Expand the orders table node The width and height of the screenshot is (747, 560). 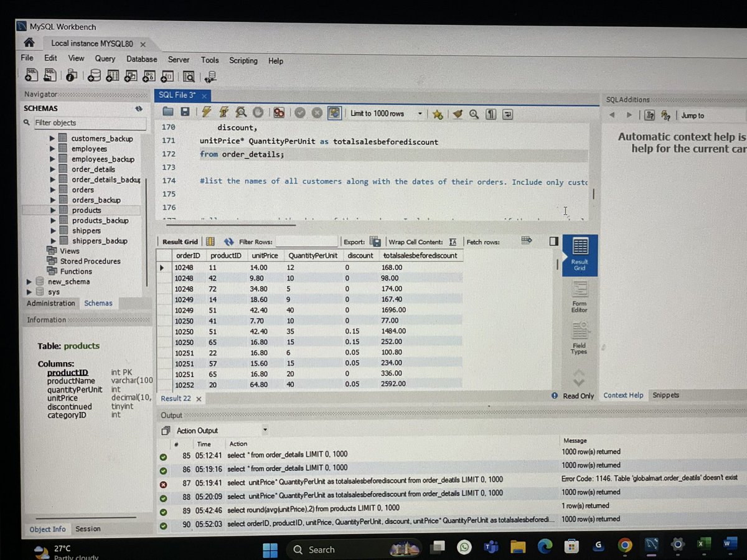pos(53,190)
